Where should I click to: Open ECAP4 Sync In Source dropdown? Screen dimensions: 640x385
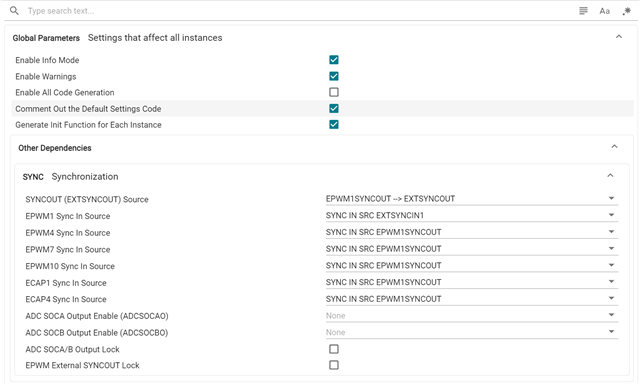[471, 299]
